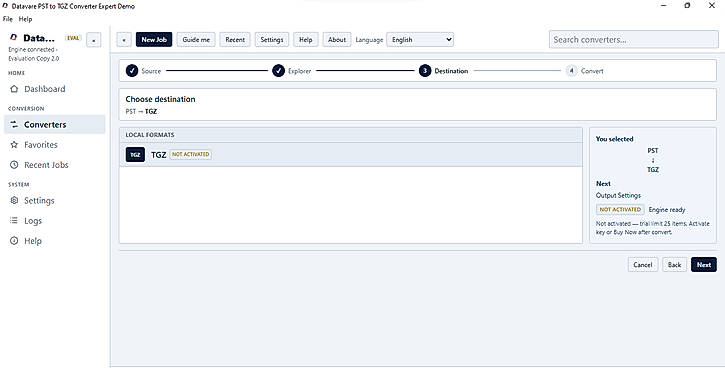Image resolution: width=725 pixels, height=368 pixels.
Task: Click the EVAL badge in sidebar
Action: coord(73,38)
